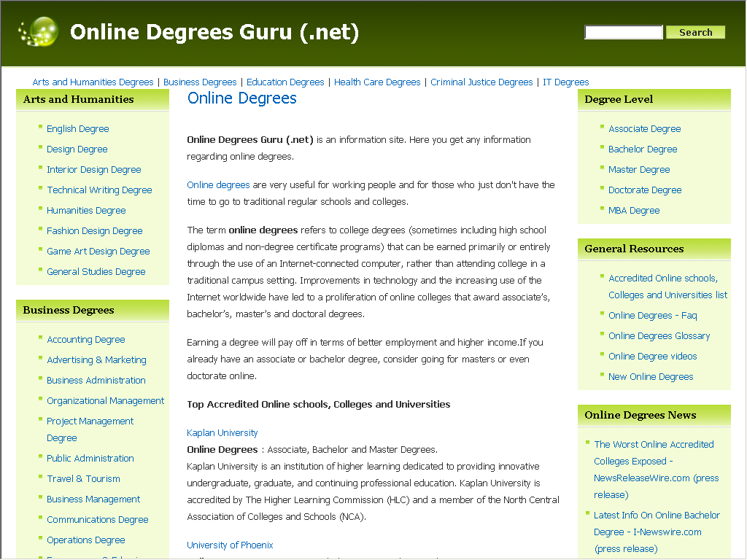
Task: Go to Doctorate Degree link
Action: (x=645, y=190)
